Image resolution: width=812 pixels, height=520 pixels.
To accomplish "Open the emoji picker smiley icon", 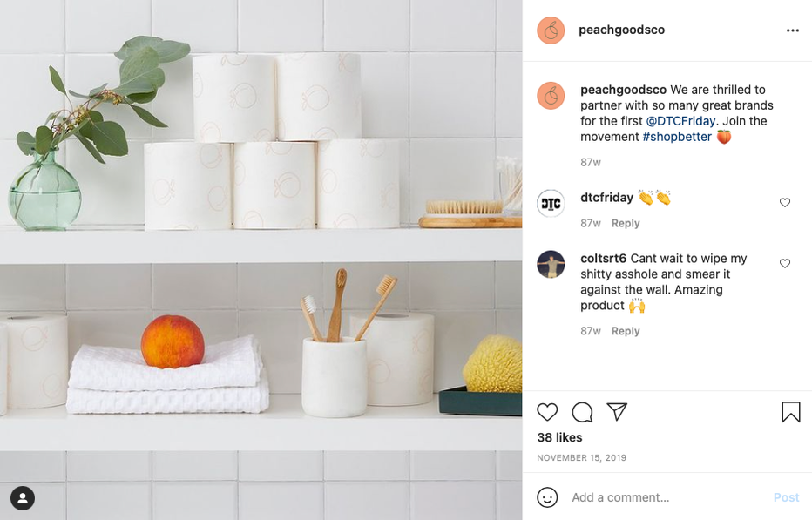I will pyautogui.click(x=547, y=497).
